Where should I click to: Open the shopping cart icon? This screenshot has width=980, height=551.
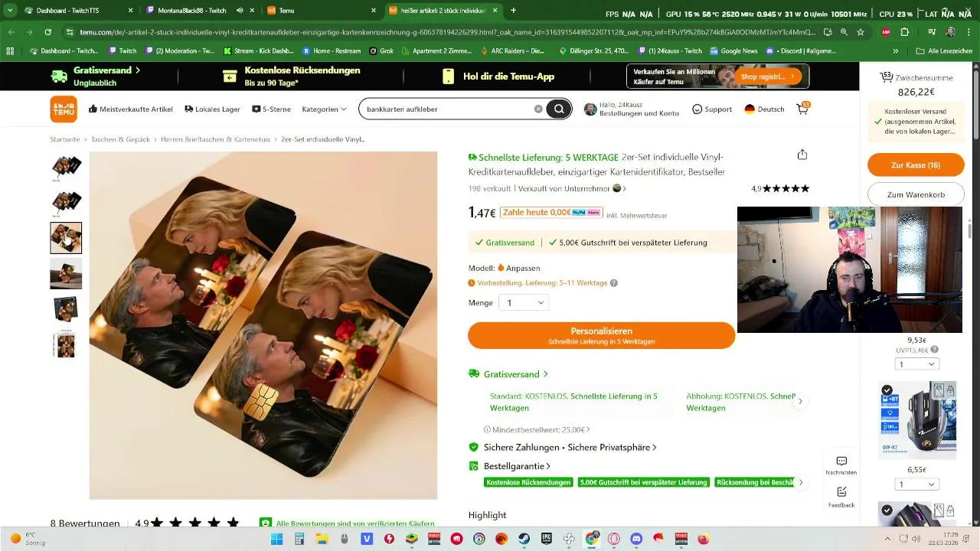(802, 109)
